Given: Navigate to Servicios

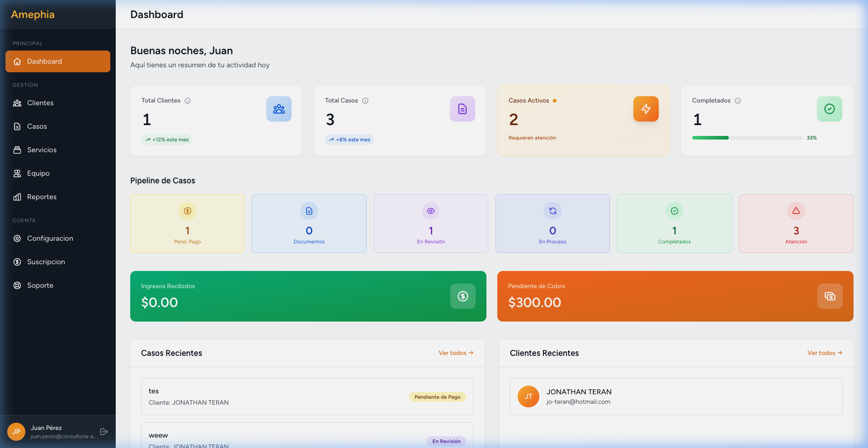Looking at the screenshot, I should pyautogui.click(x=58, y=150).
